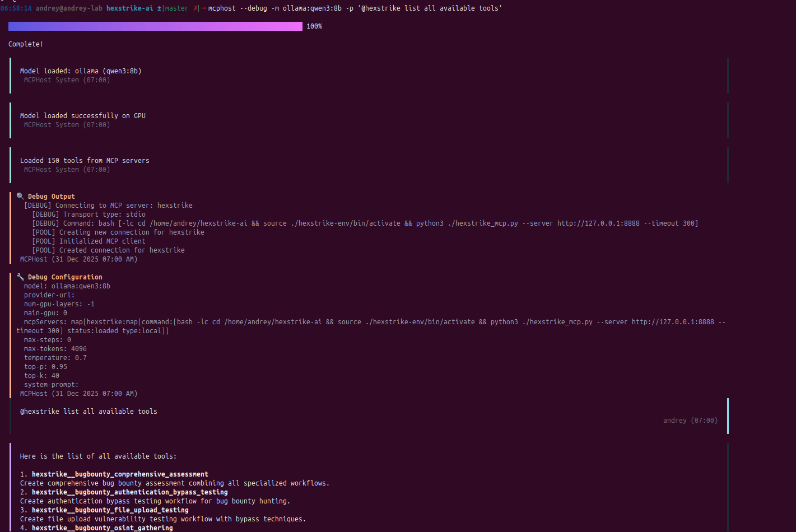This screenshot has width=796, height=532.
Task: Click 'MCPHost (31 Dec 2025 07:00 AM)' under Debug Output
Action: [78, 259]
